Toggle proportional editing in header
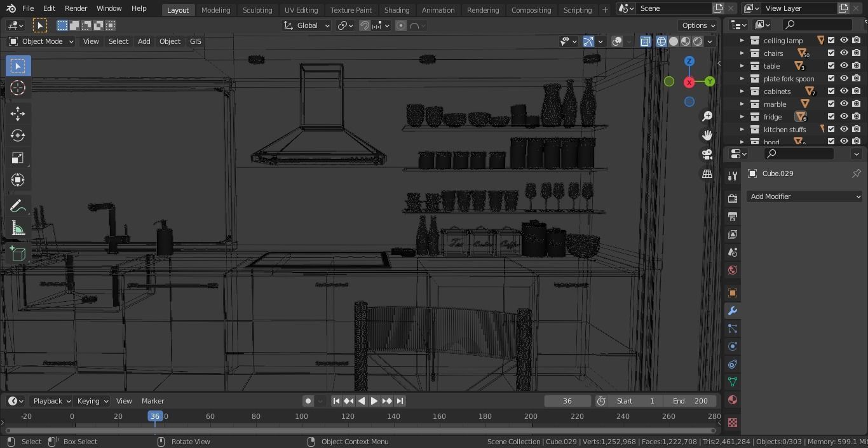868x448 pixels. point(401,25)
